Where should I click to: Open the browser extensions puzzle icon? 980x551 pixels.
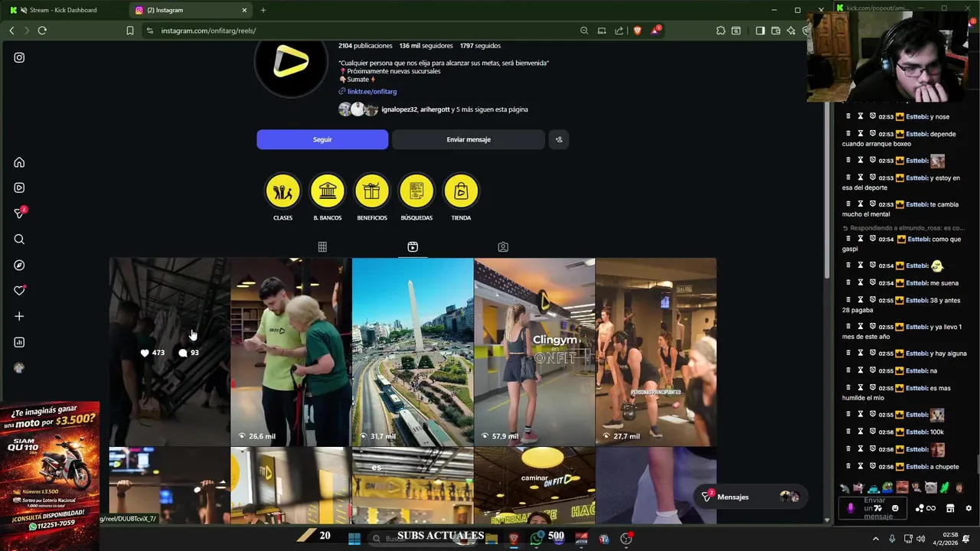point(720,31)
